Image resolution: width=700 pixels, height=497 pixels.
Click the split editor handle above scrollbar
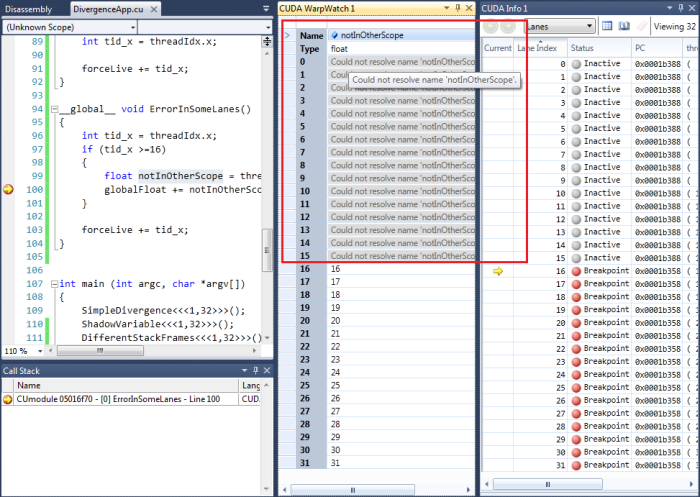click(266, 42)
